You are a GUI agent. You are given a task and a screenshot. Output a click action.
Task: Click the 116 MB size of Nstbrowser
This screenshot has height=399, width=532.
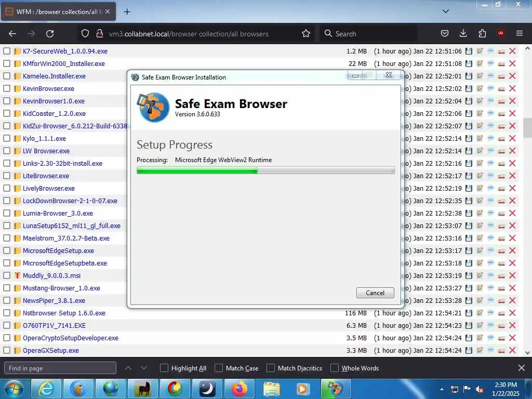tap(355, 313)
